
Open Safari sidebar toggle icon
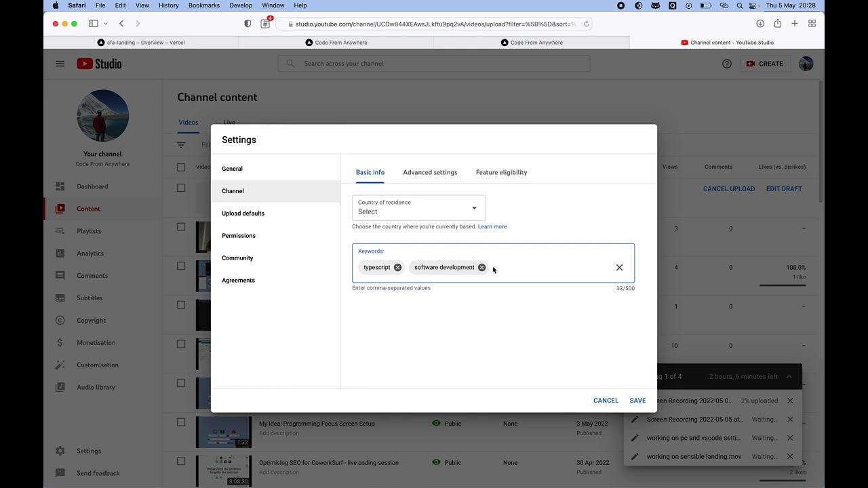(x=94, y=24)
